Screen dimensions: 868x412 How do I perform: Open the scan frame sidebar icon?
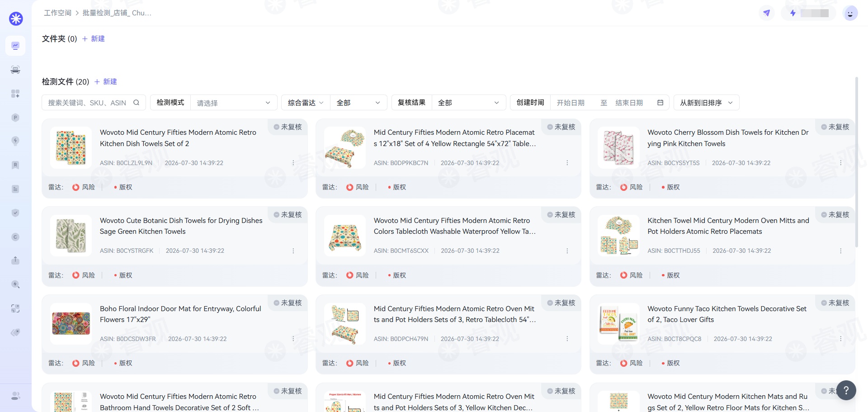click(15, 308)
